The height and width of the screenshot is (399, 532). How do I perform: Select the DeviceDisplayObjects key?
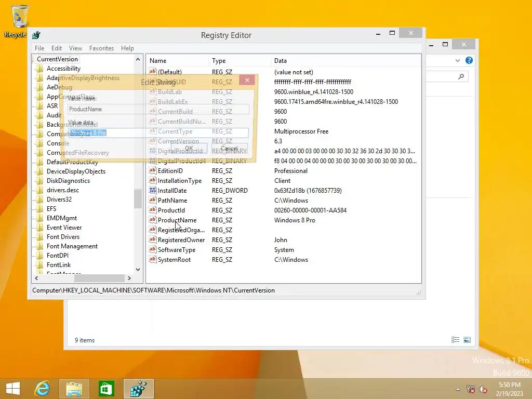tap(76, 171)
